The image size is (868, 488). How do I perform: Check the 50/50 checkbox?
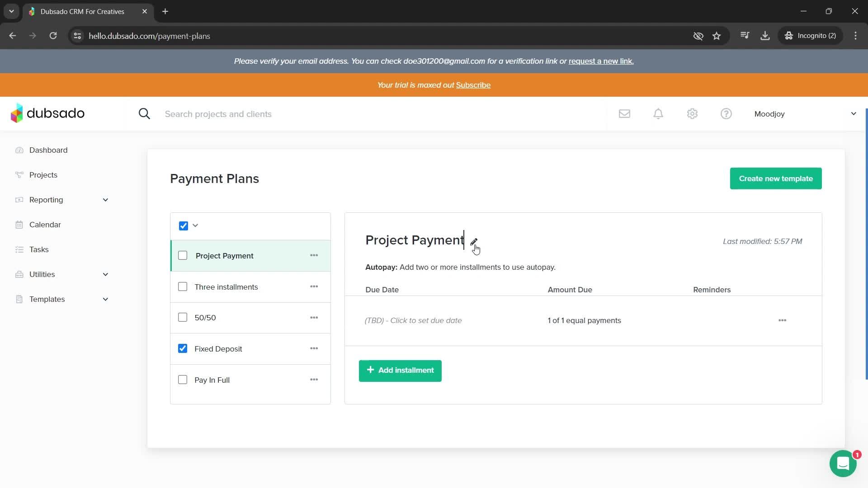pos(183,317)
